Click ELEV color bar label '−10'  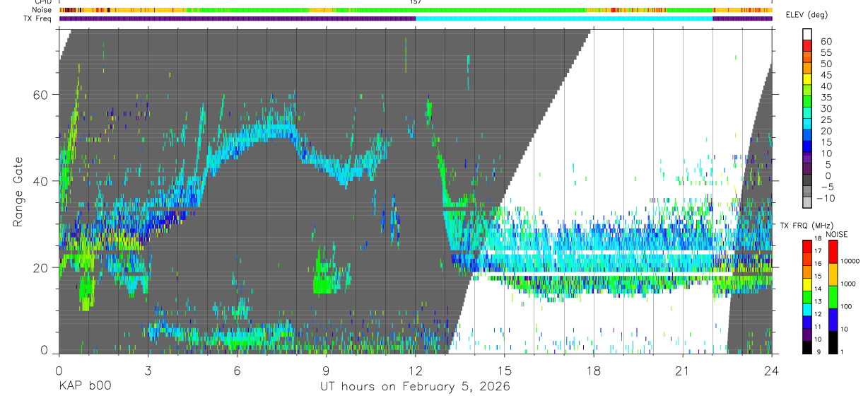[x=826, y=199]
